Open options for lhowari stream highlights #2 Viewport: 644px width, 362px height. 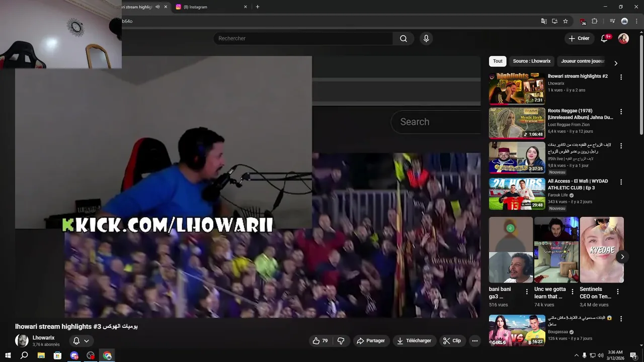[621, 77]
